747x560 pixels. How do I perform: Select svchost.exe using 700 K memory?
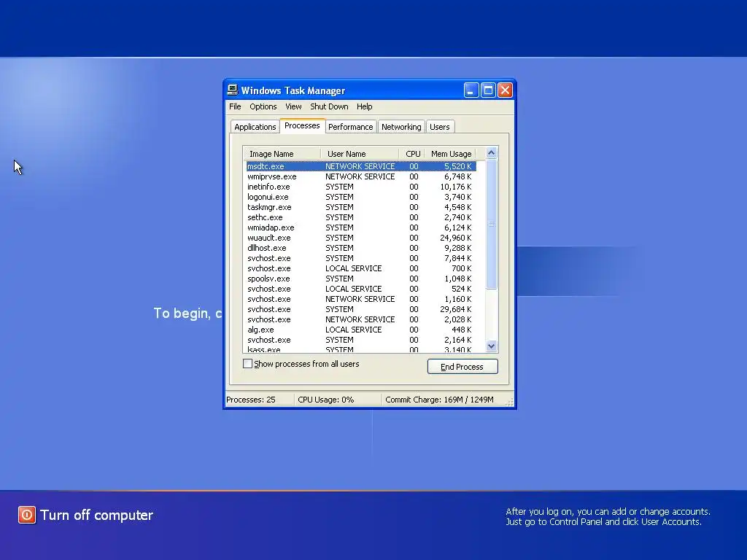point(360,268)
